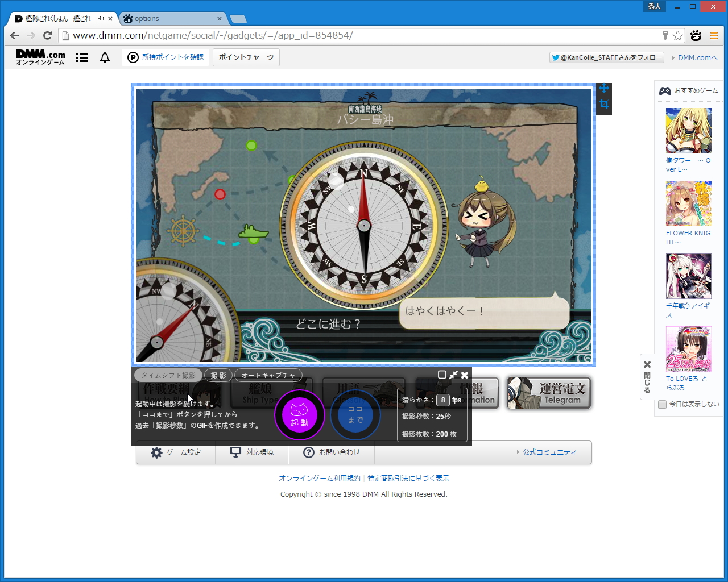The width and height of the screenshot is (728, 582).
Task: Minimize the Chrome window
Action: (677, 7)
